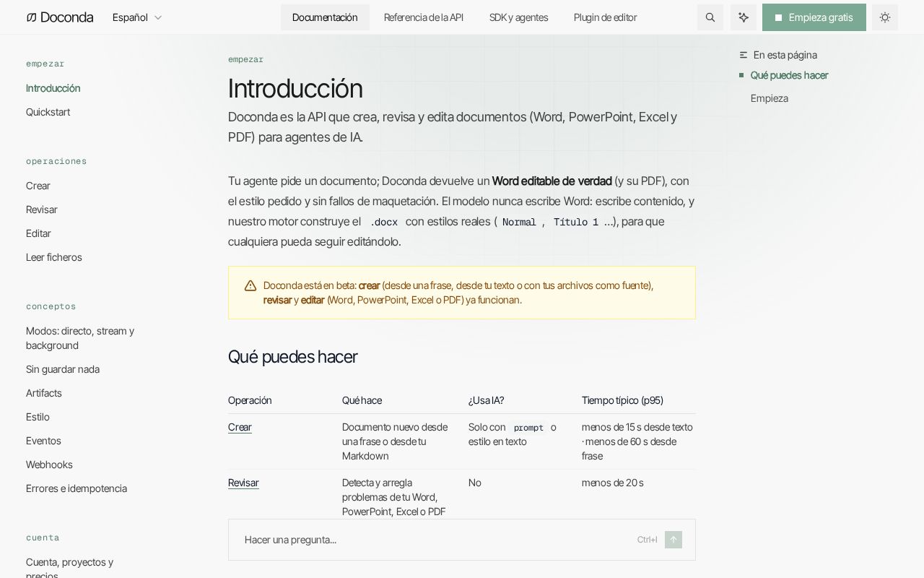Select the Documentación tab
The image size is (924, 578).
coord(325,17)
